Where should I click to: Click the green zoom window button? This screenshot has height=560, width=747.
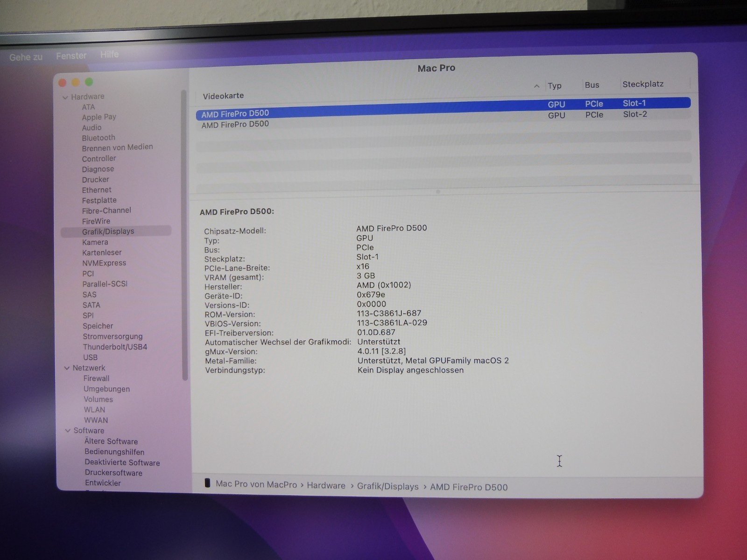click(x=89, y=82)
